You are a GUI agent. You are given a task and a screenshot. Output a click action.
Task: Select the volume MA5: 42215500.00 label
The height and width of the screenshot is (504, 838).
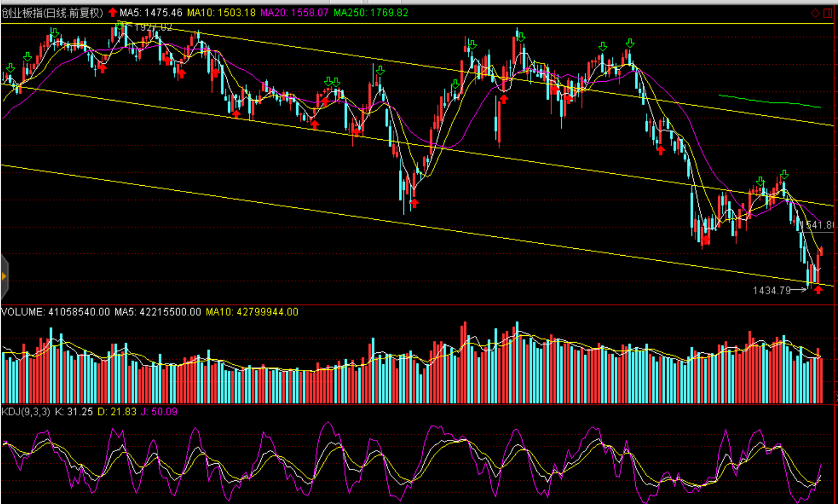[157, 312]
